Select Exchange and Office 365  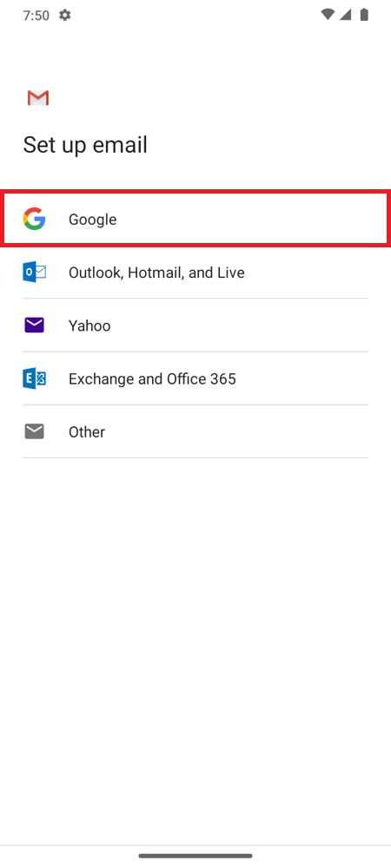click(195, 378)
